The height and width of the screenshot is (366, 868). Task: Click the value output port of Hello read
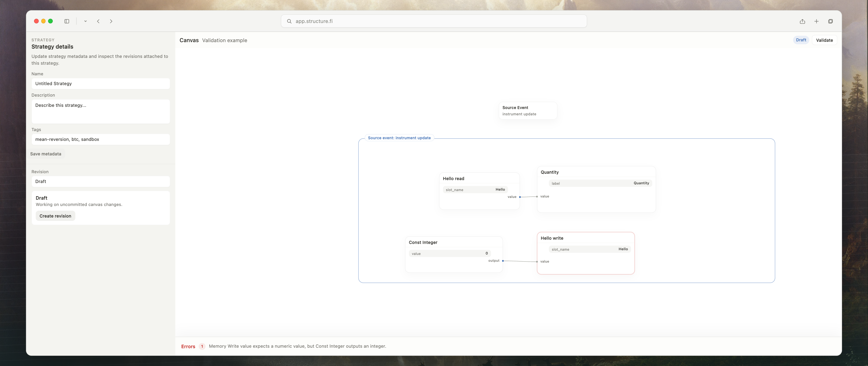coord(520,197)
